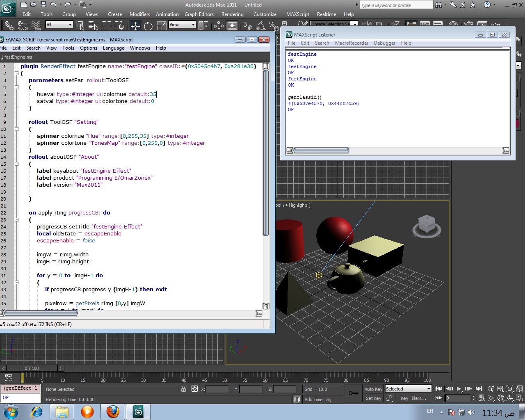The image size is (525, 420).
Task: Open the Selected key filter dropdown
Action: (408, 389)
